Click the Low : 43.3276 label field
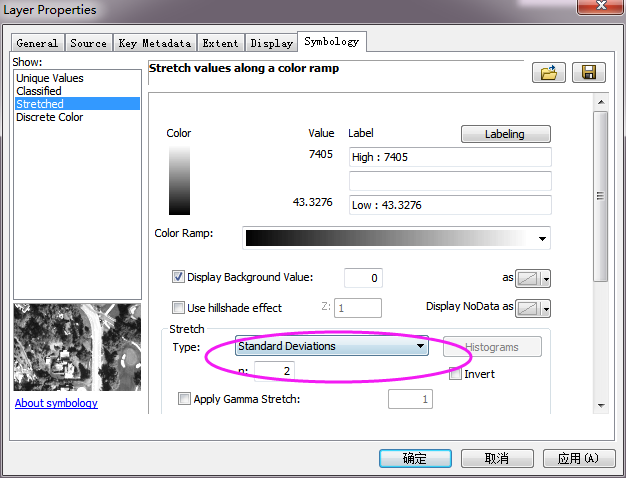 (x=450, y=205)
